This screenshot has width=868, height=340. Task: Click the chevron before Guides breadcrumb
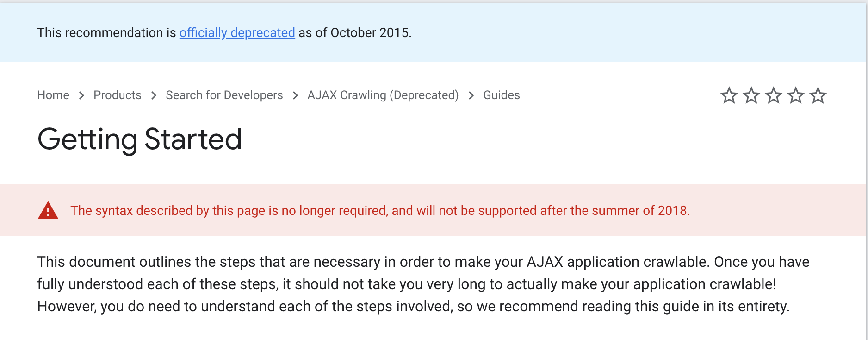click(471, 95)
